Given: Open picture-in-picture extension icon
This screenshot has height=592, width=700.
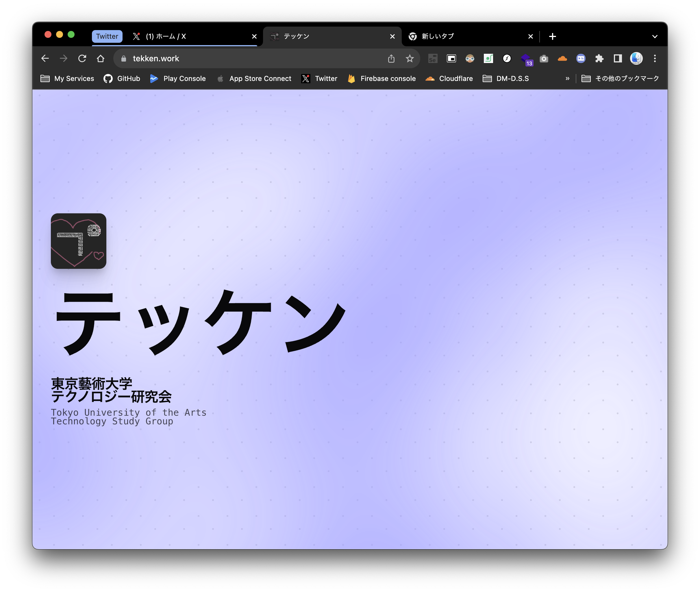Looking at the screenshot, I should click(x=451, y=59).
